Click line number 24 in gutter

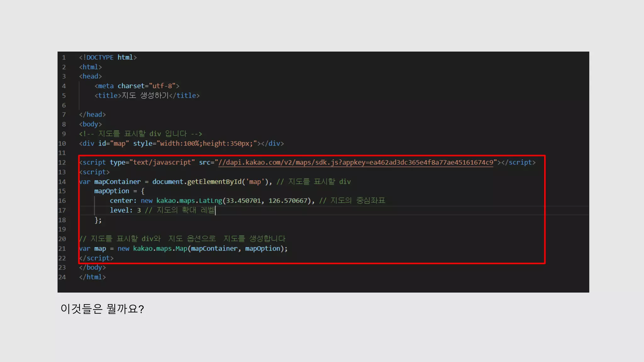tap(62, 277)
